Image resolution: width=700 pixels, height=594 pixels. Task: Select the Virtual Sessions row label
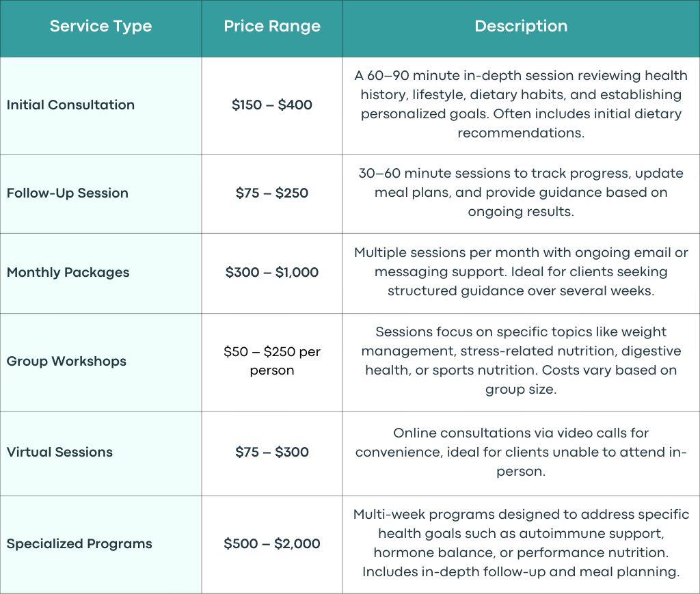pos(59,452)
